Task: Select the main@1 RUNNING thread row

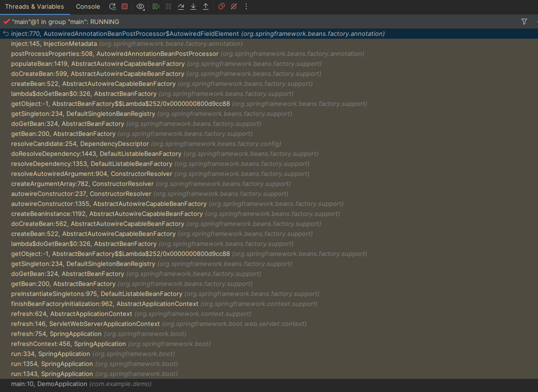Action: pos(65,22)
